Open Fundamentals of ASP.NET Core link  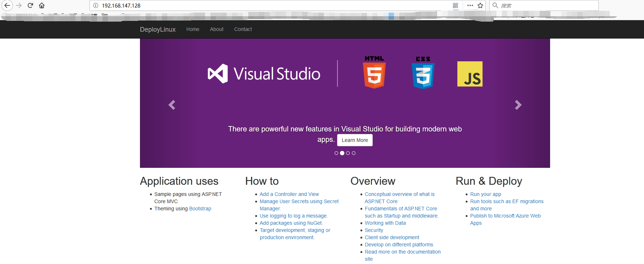tap(402, 212)
